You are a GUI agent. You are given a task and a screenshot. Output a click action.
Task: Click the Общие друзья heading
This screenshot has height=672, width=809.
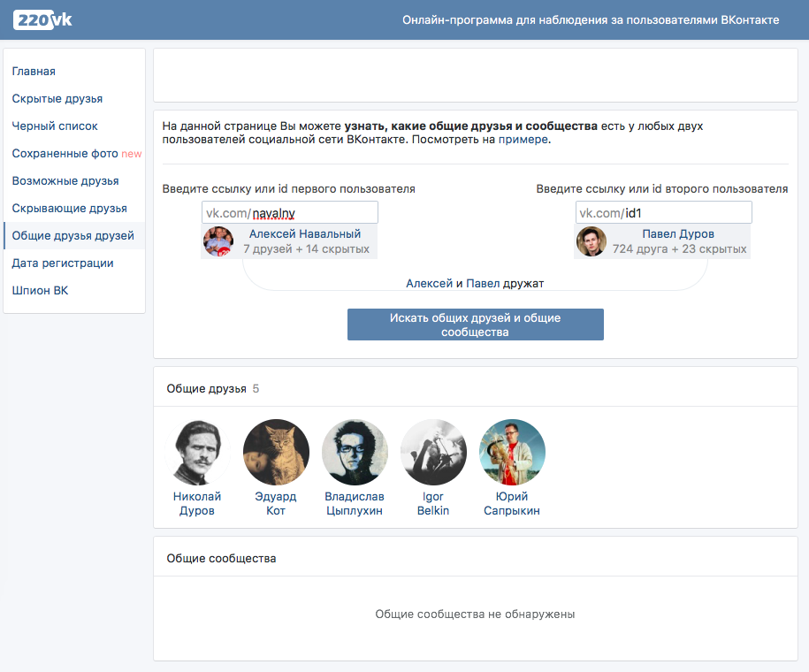pyautogui.click(x=206, y=389)
